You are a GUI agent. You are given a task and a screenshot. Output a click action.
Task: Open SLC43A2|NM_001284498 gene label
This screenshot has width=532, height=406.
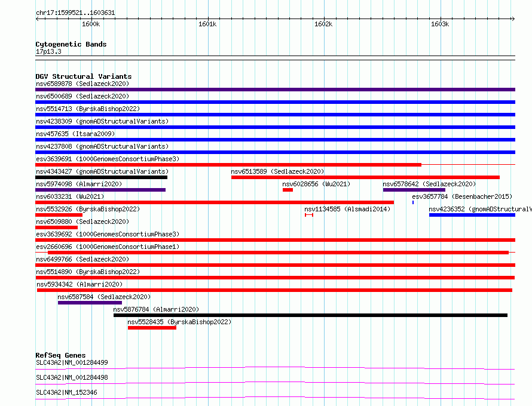point(72,377)
